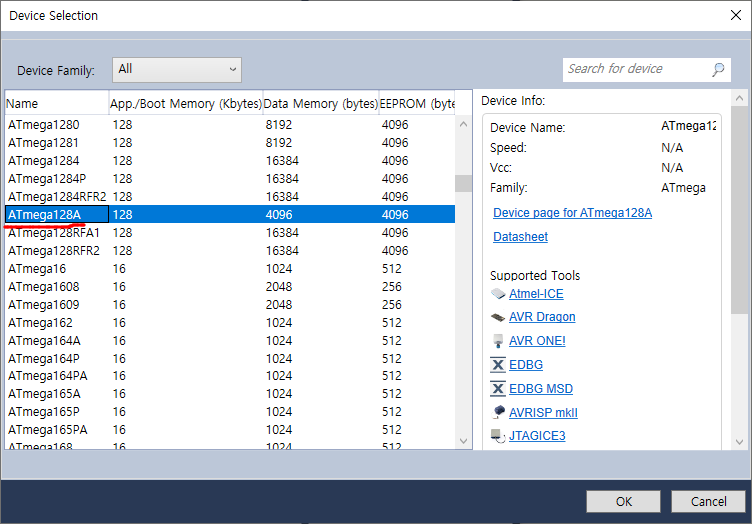Click device list scroll up arrow
Viewport: 752px width, 524px height.
click(463, 124)
